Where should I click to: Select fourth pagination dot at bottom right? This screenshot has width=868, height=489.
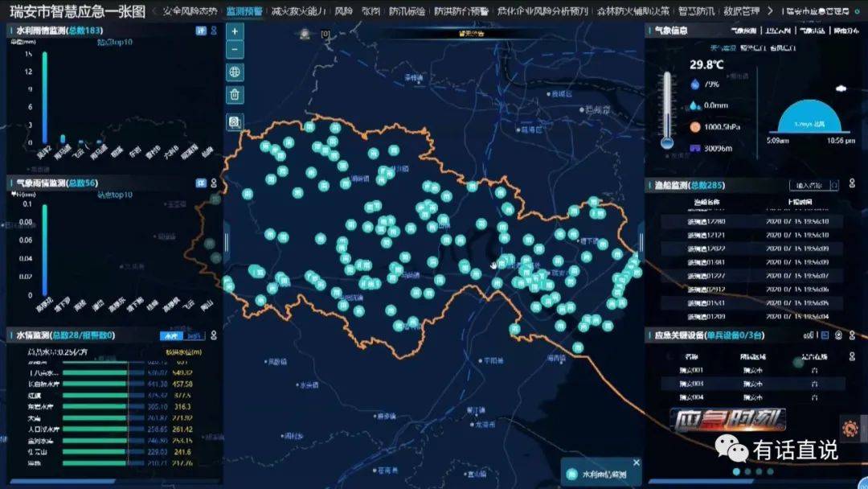click(770, 472)
